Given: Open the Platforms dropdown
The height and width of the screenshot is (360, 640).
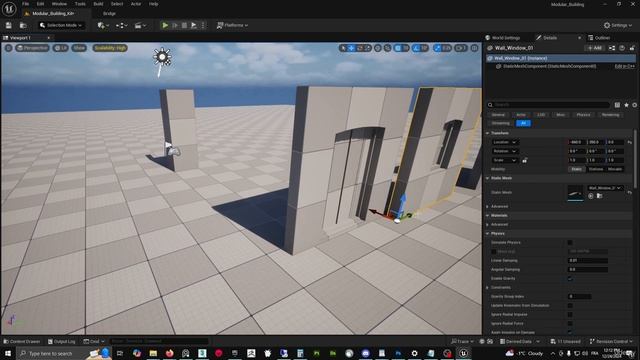Looking at the screenshot, I should point(232,25).
